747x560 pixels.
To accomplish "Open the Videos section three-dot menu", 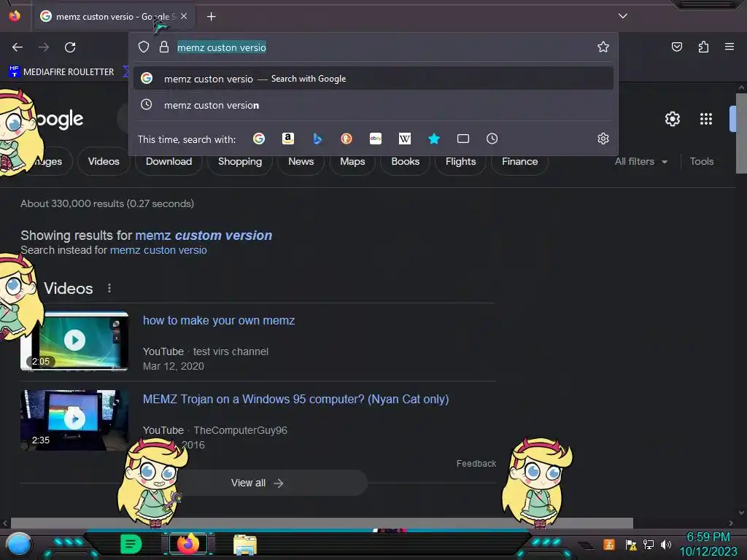I will click(x=109, y=288).
